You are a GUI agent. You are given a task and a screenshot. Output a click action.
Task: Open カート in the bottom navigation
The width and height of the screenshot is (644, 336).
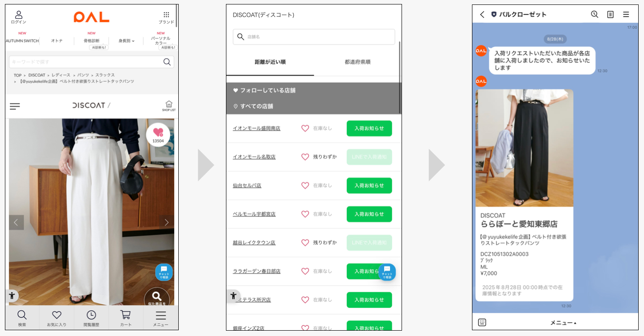click(x=126, y=318)
